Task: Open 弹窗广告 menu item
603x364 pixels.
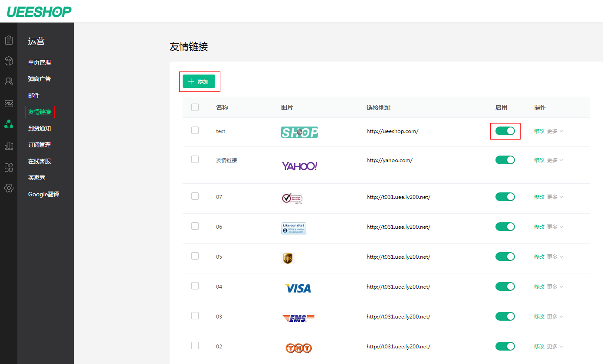Action: pyautogui.click(x=39, y=79)
